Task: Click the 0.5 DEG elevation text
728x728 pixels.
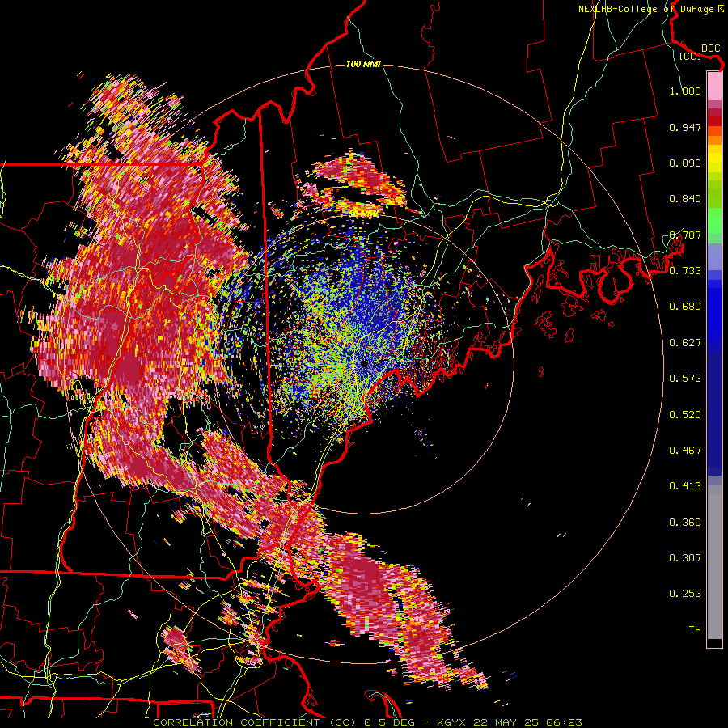Action: [389, 722]
